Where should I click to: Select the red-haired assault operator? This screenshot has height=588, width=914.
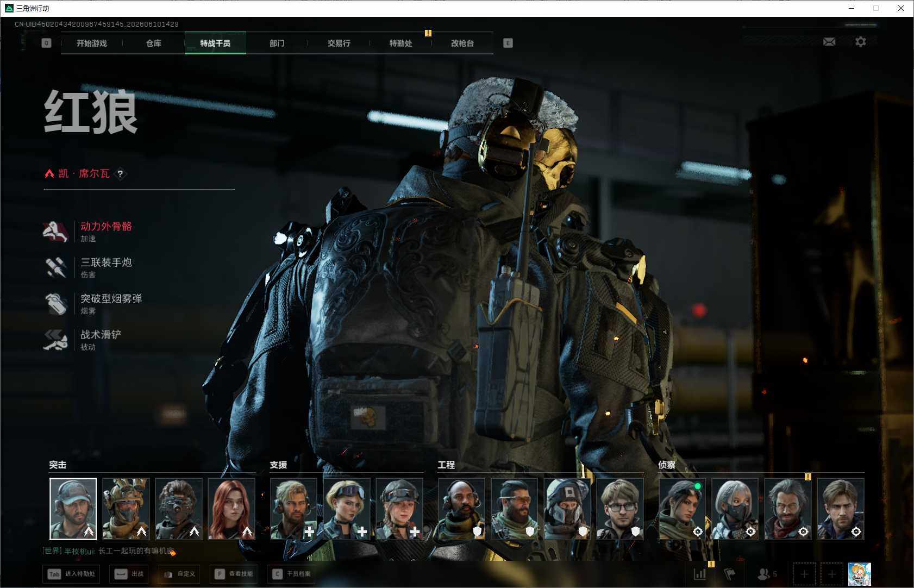231,509
